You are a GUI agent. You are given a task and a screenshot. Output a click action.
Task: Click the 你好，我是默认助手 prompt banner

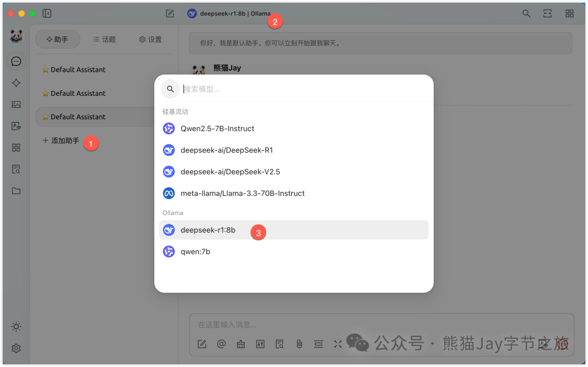[380, 43]
